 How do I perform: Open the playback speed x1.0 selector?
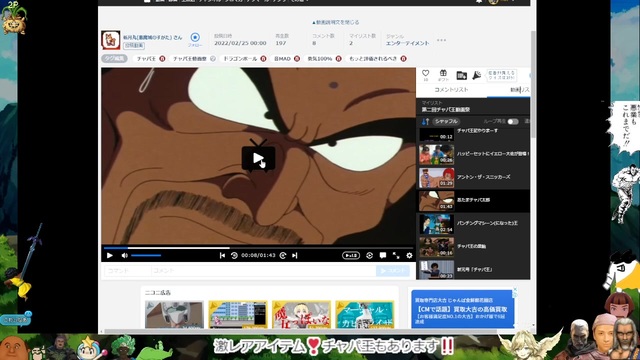tap(351, 256)
